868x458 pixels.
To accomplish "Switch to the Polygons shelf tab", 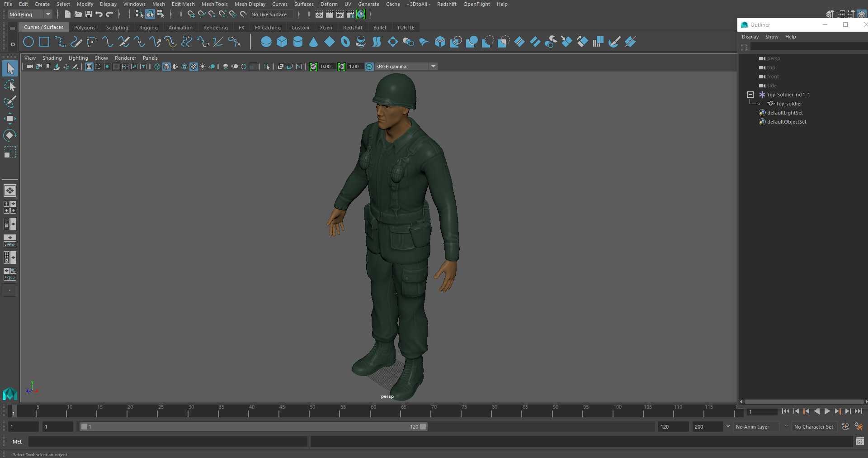I will (85, 28).
